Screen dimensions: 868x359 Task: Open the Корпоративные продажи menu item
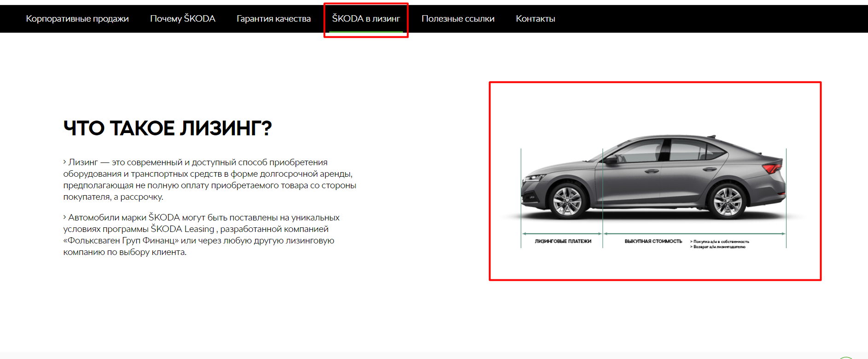(77, 19)
